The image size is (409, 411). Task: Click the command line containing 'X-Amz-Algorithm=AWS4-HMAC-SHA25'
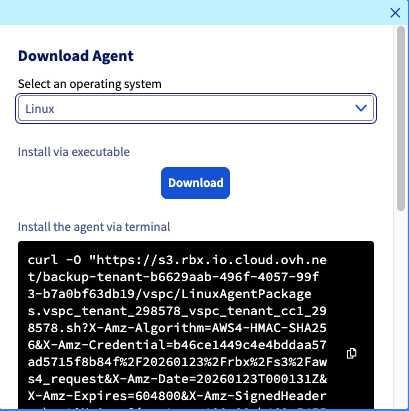tap(177, 328)
